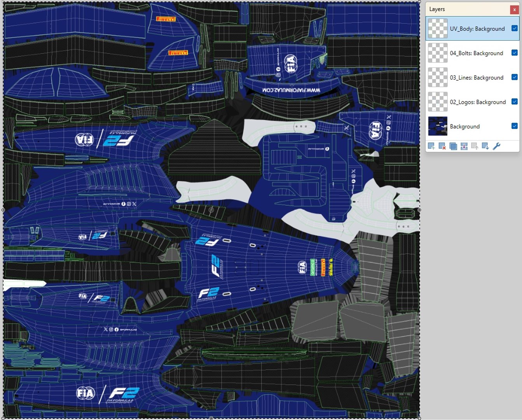This screenshot has width=522, height=420.
Task: Select the 02_Logos: Background layer name
Action: 478,102
